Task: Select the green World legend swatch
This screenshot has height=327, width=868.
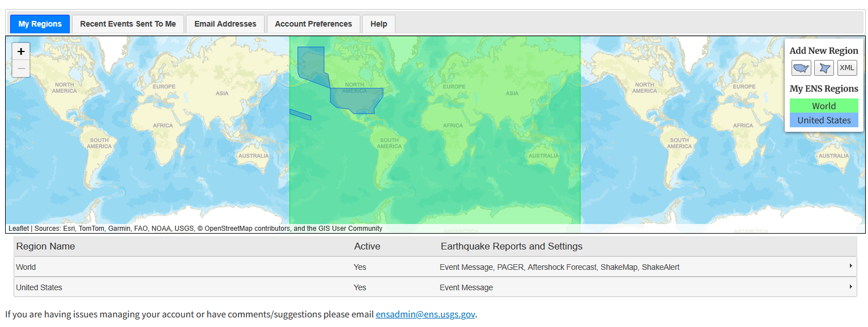Action: (x=824, y=106)
